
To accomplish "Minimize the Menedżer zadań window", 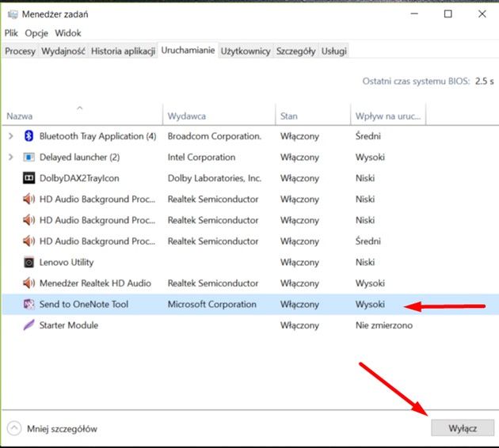I will point(414,14).
